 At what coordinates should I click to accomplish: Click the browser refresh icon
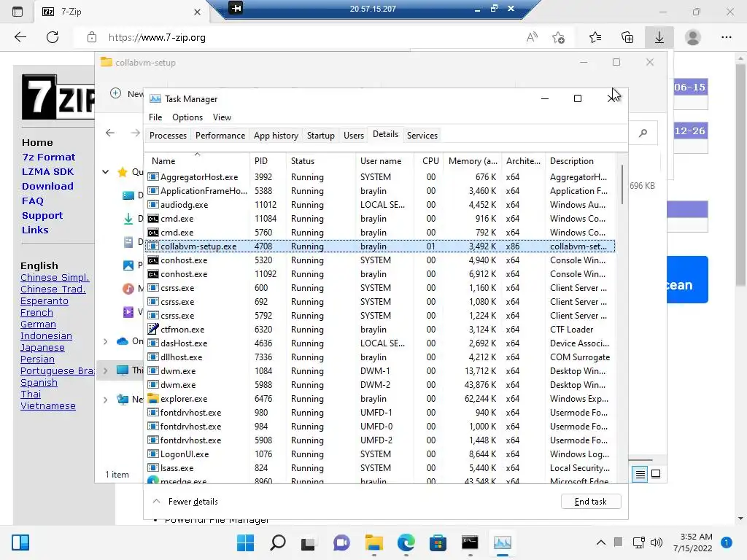point(53,37)
